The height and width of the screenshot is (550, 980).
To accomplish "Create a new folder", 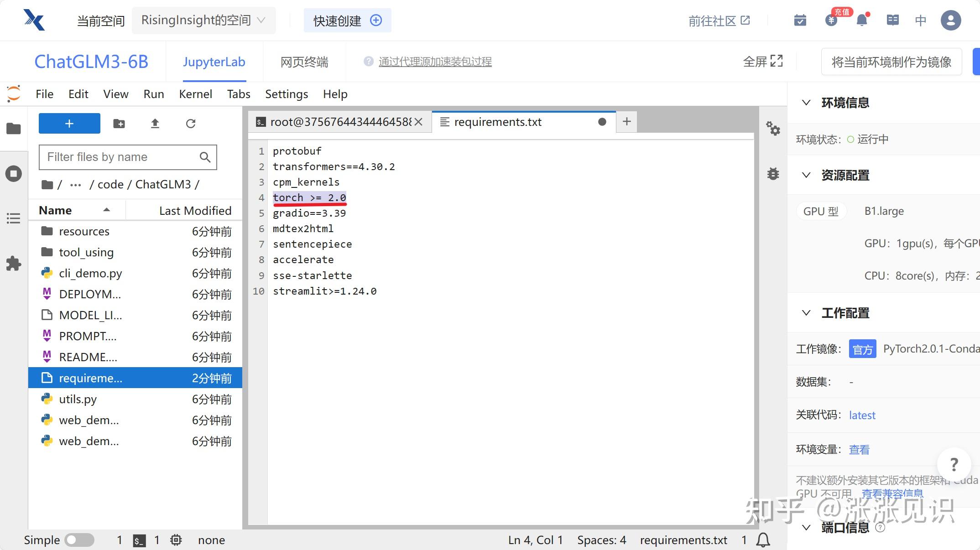I will [119, 124].
